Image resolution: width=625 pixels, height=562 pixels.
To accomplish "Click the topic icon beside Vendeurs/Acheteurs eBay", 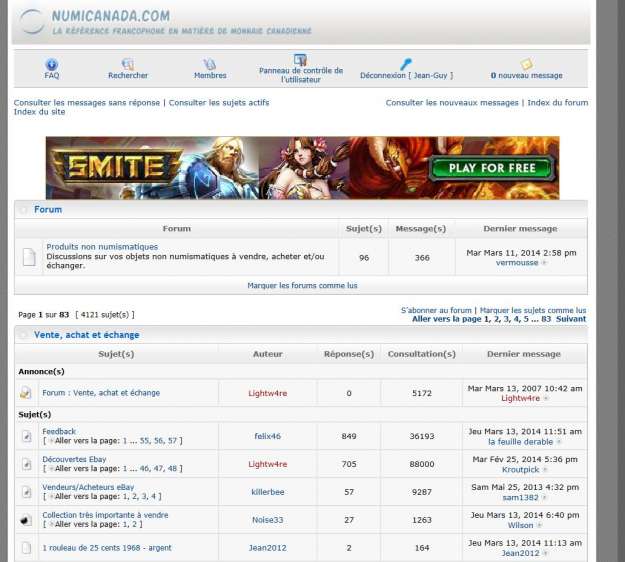I will (x=26, y=492).
